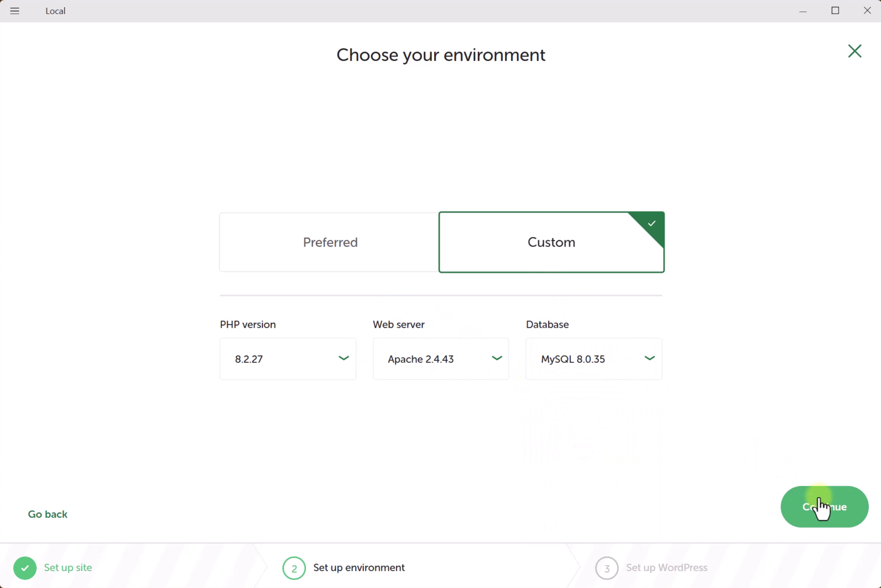Click the Set up WordPress step label
881x588 pixels.
pos(666,567)
